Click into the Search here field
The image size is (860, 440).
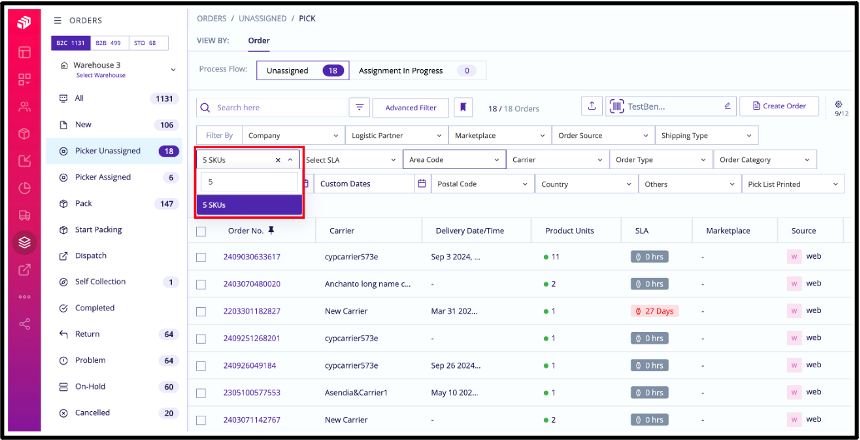(x=275, y=107)
